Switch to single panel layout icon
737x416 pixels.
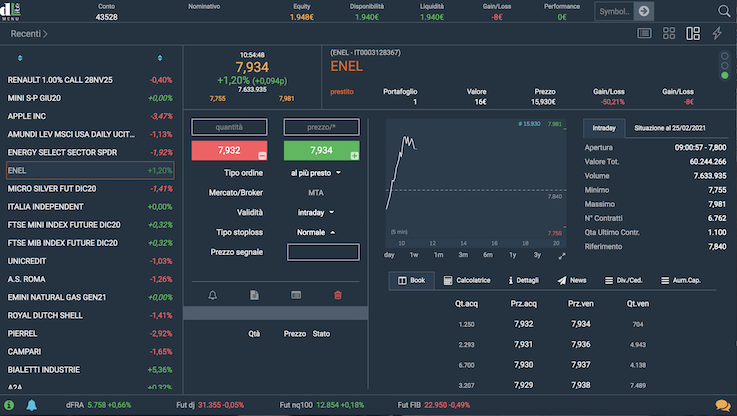click(x=644, y=33)
